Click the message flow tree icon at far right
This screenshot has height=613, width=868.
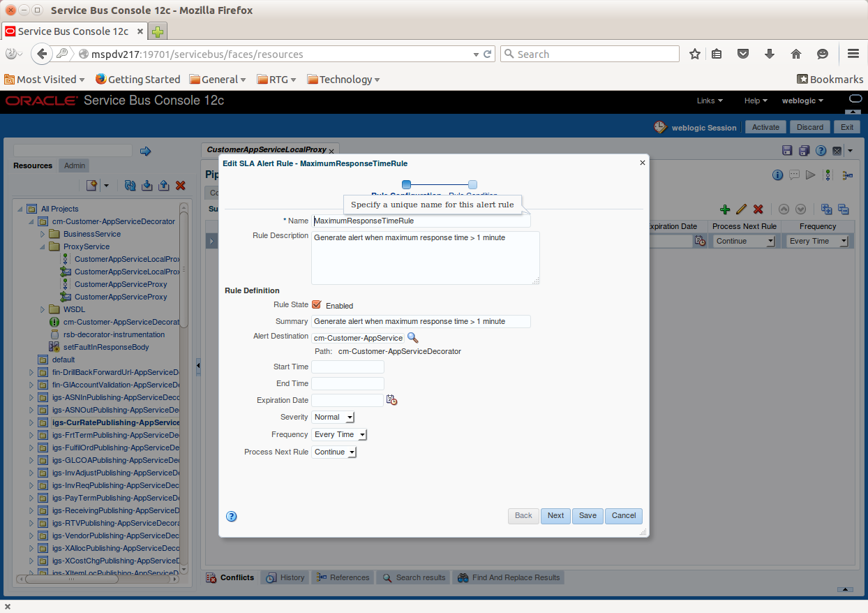[847, 175]
